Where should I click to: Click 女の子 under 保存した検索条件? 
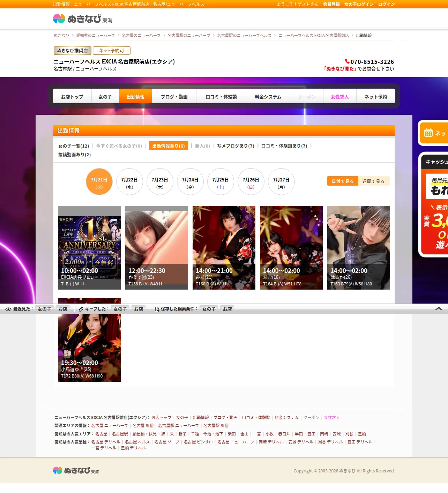coord(209,309)
